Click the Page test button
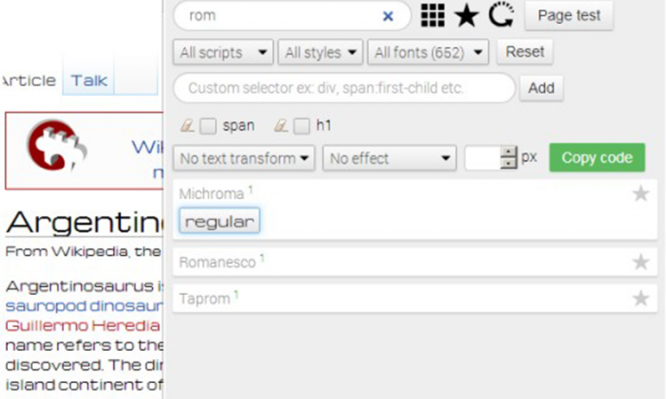This screenshot has width=666, height=399. [x=569, y=16]
